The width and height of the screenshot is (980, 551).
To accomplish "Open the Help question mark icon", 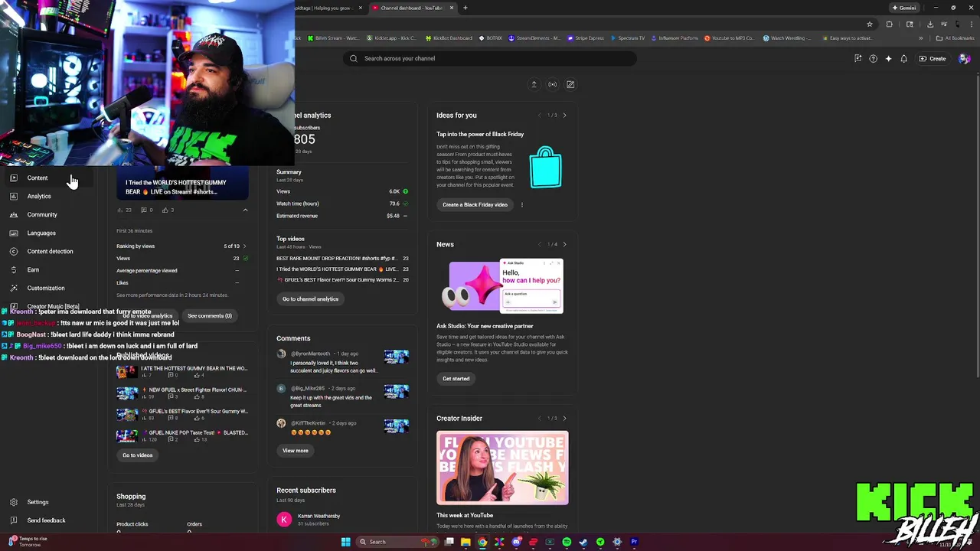I will click(873, 58).
